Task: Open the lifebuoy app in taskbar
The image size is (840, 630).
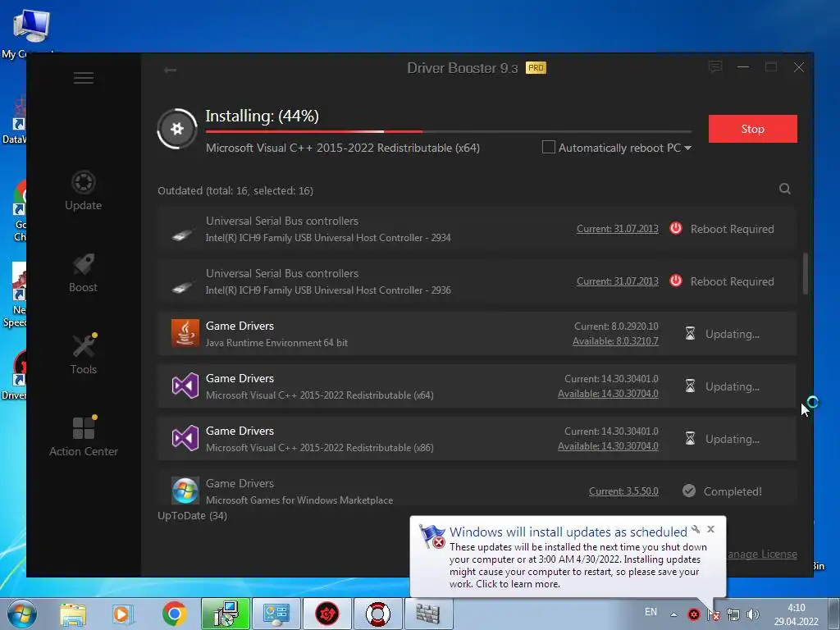Action: click(x=377, y=614)
